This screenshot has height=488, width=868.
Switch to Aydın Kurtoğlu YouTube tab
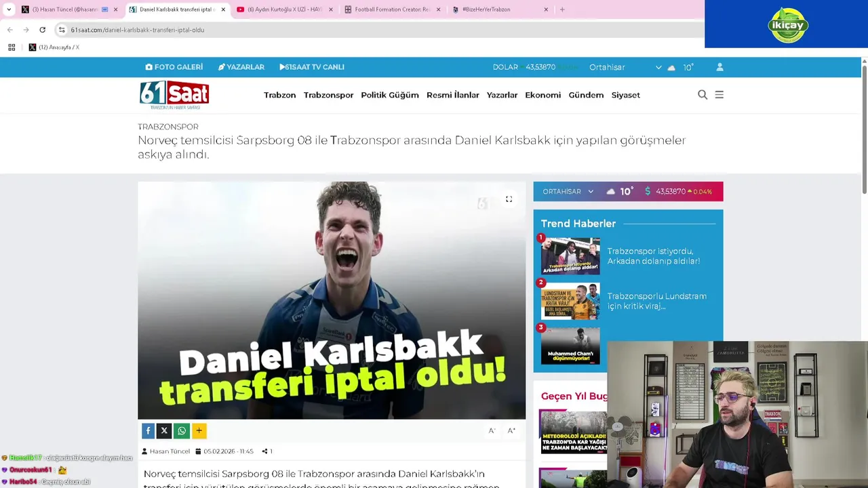coord(285,9)
